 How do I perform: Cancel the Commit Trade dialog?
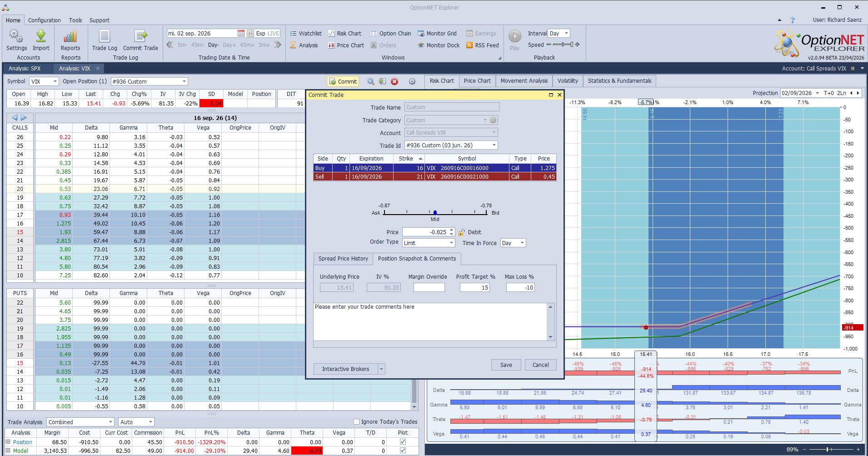pyautogui.click(x=540, y=365)
